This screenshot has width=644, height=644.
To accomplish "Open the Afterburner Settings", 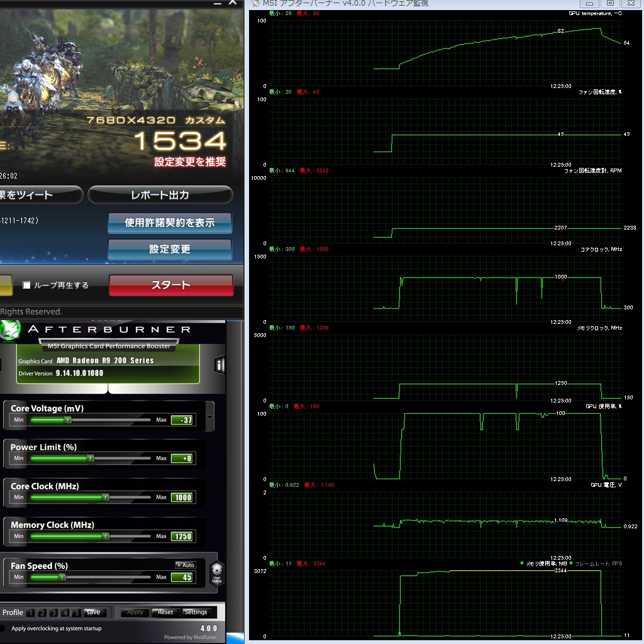I will [196, 612].
